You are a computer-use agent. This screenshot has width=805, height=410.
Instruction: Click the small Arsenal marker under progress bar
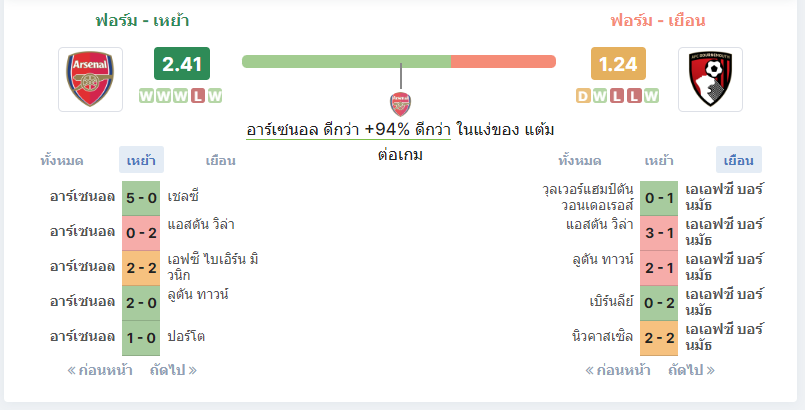(x=400, y=104)
